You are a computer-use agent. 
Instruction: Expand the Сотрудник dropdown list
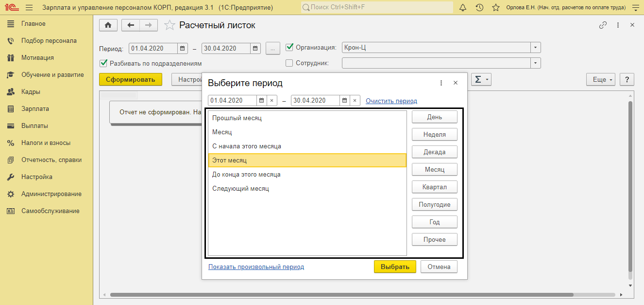point(535,63)
